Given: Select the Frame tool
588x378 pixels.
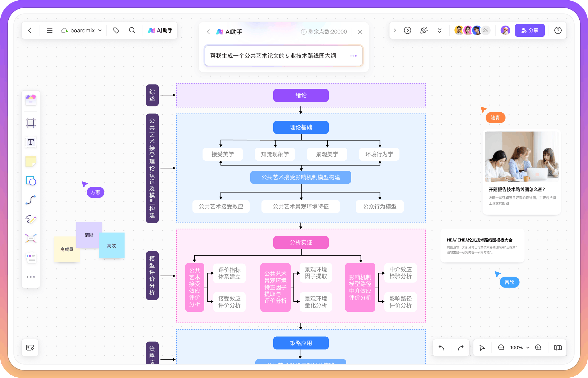Looking at the screenshot, I should coord(31,123).
